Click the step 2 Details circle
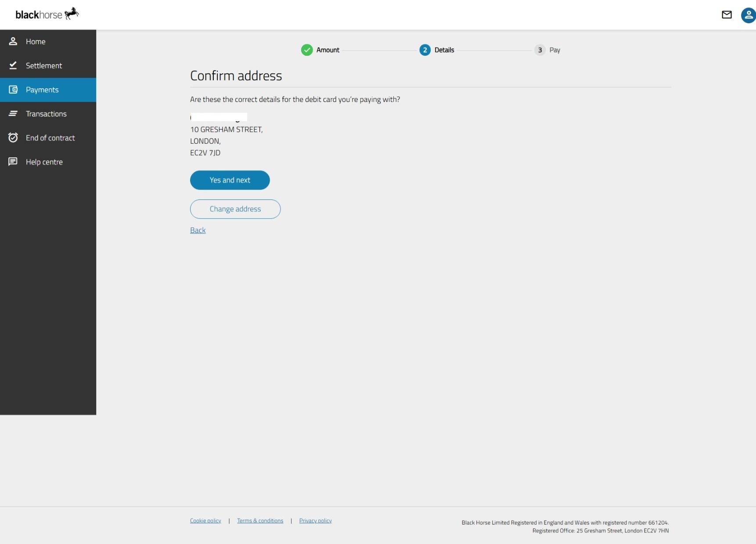This screenshot has height=544, width=756. [425, 50]
